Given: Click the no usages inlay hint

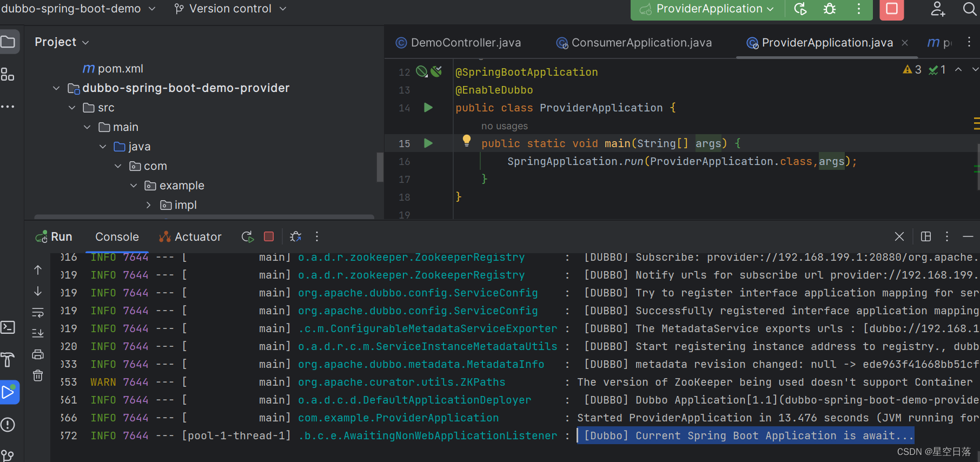Looking at the screenshot, I should [504, 126].
